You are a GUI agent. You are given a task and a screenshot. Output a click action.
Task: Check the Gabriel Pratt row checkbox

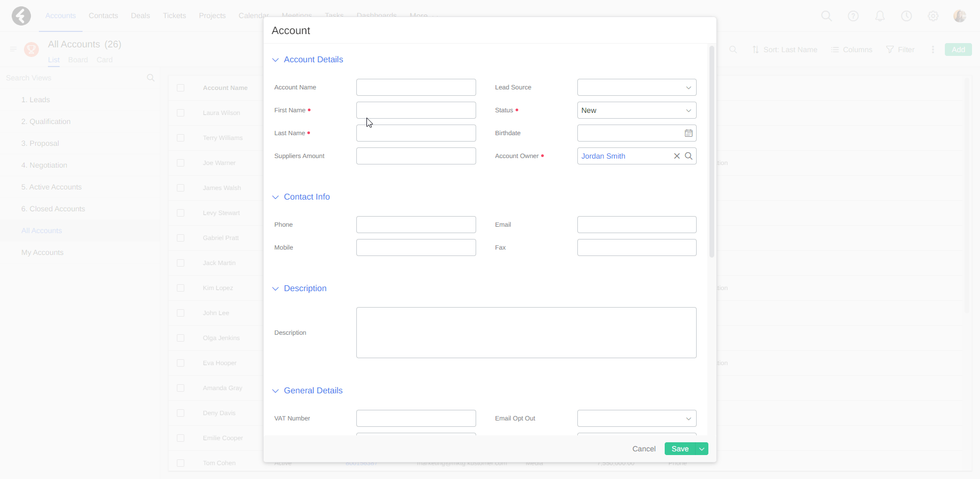tap(181, 238)
